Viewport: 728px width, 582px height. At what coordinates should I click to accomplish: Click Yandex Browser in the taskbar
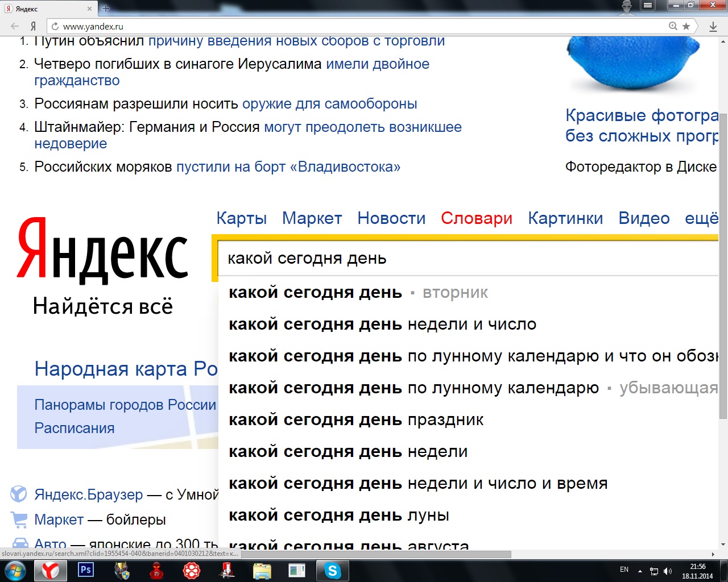click(51, 571)
